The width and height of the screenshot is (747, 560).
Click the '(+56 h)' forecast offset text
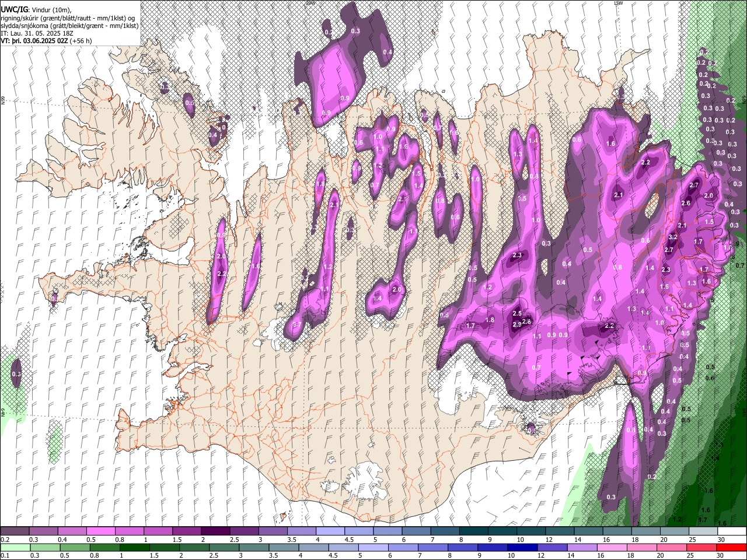(81, 41)
